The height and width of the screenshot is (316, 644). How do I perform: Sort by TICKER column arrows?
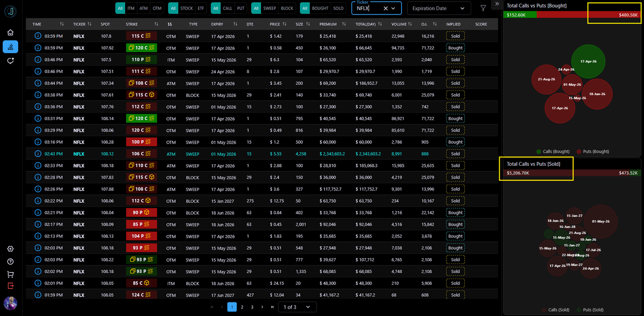pyautogui.click(x=89, y=24)
